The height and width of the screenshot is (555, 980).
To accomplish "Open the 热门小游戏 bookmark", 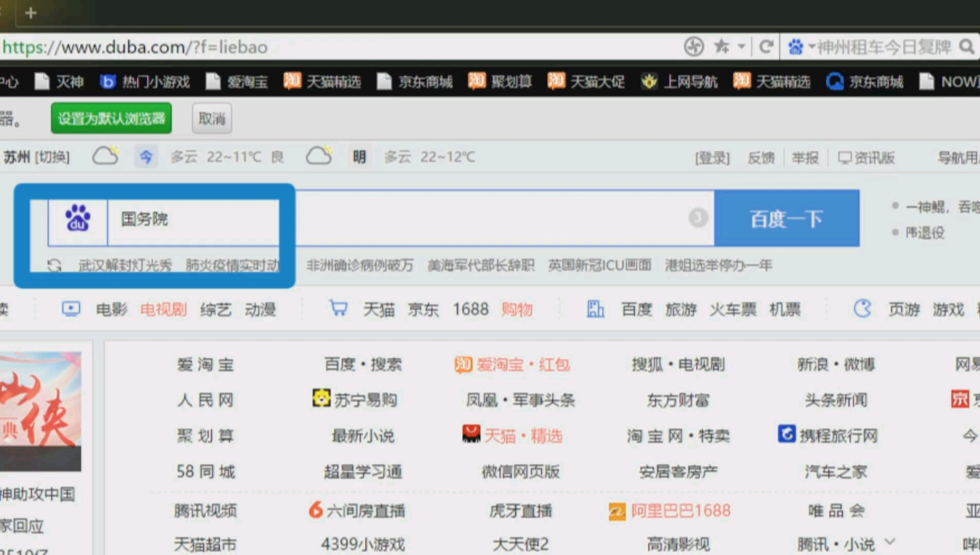I will [145, 81].
